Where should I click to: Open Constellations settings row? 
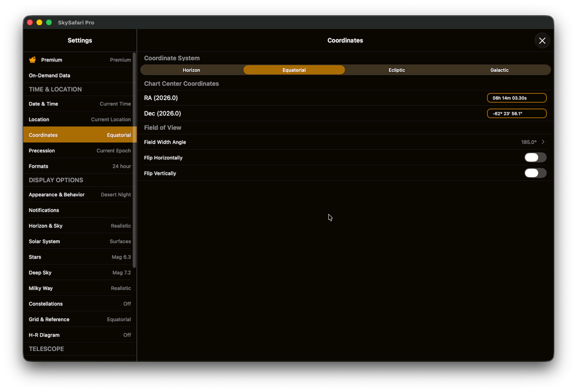(x=80, y=304)
